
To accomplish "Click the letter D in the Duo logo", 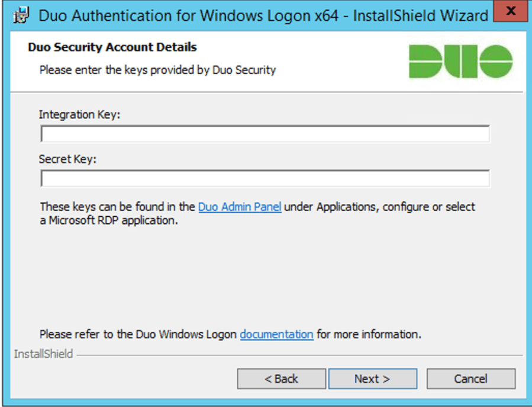I will (x=424, y=62).
